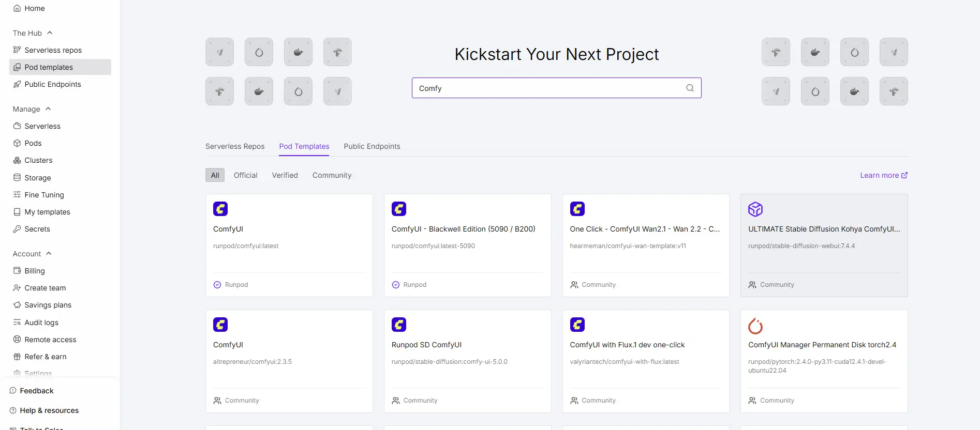This screenshot has width=980, height=430.
Task: Click the Clusters icon in sidebar
Action: tap(17, 160)
